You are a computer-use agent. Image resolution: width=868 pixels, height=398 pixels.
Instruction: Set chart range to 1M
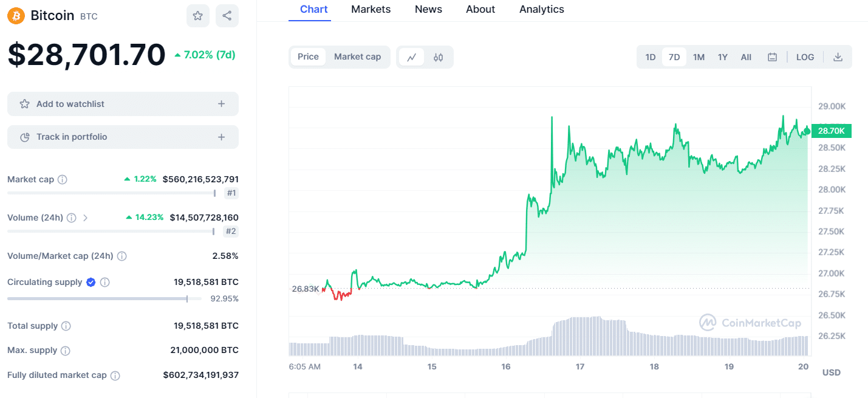pos(699,57)
